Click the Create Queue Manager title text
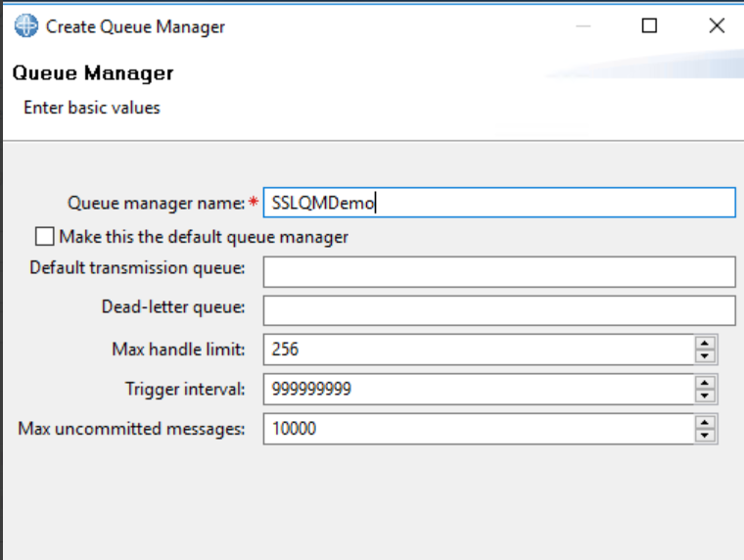Viewport: 744px width, 560px height. (x=135, y=26)
